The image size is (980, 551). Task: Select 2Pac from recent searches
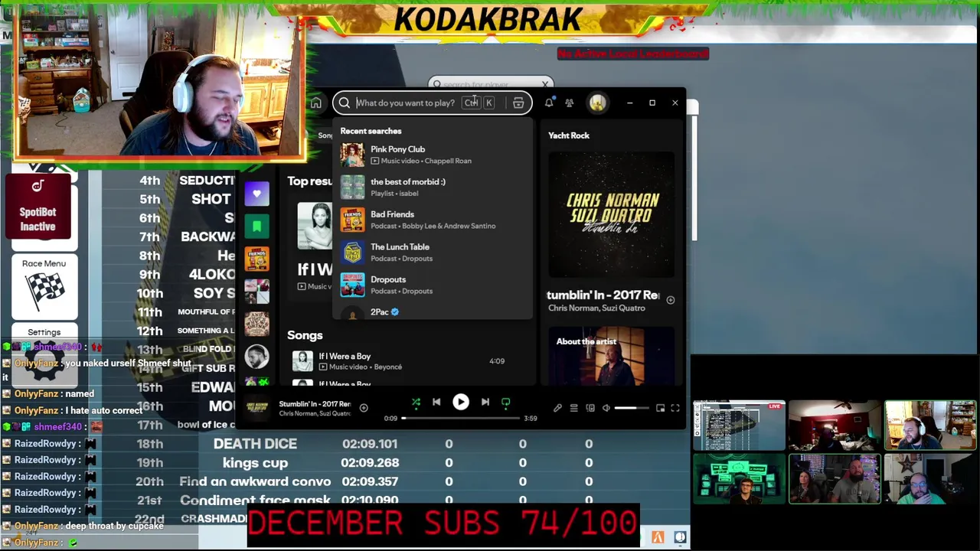[x=432, y=312]
